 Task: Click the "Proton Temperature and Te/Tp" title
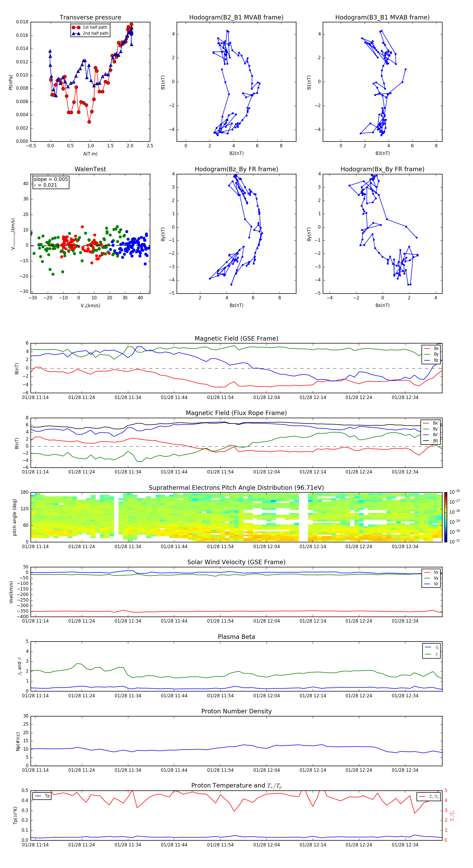236,786
